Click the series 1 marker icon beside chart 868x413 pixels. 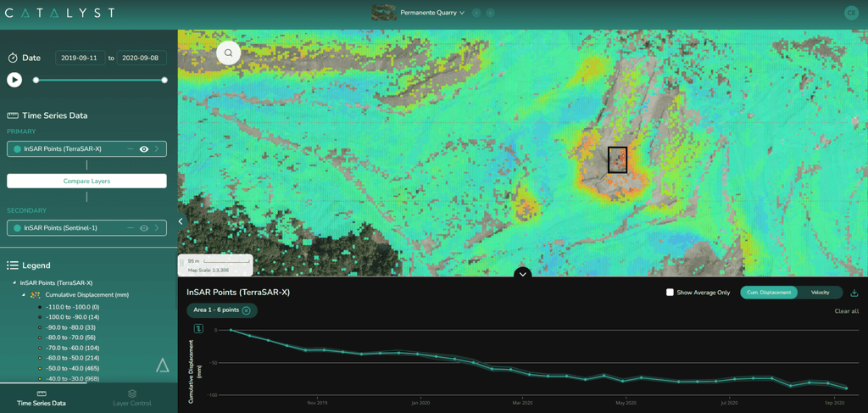click(x=198, y=329)
